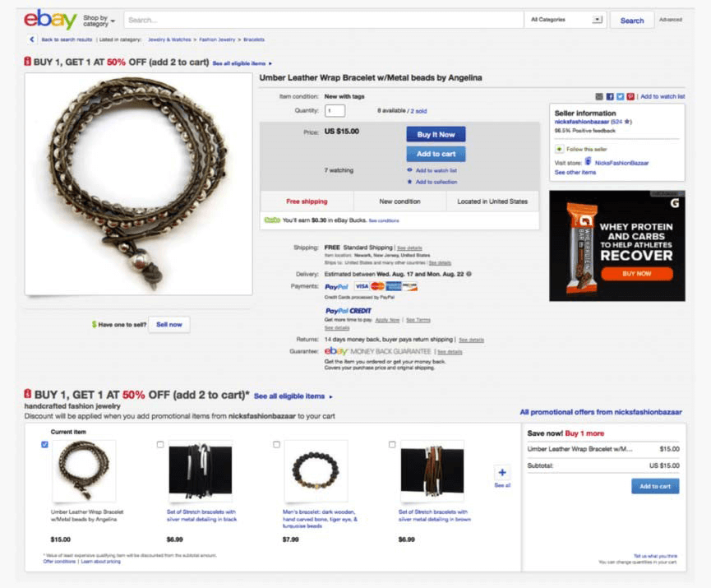Share the listing on Twitter
The height and width of the screenshot is (588, 711).
coord(620,97)
